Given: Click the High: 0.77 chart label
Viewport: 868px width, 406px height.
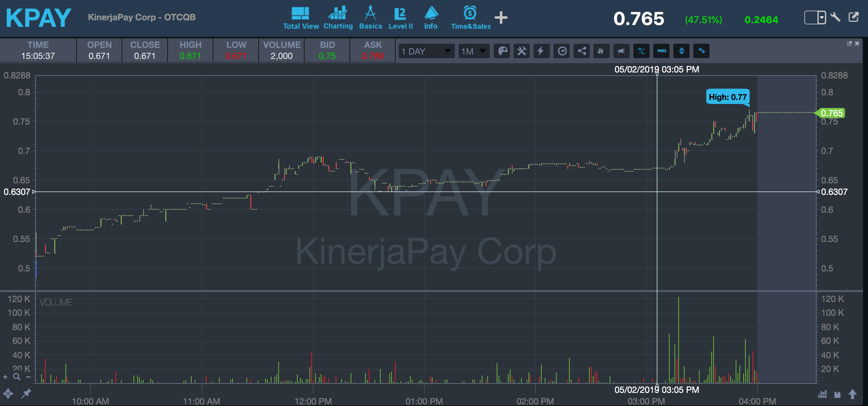Looking at the screenshot, I should click(728, 97).
